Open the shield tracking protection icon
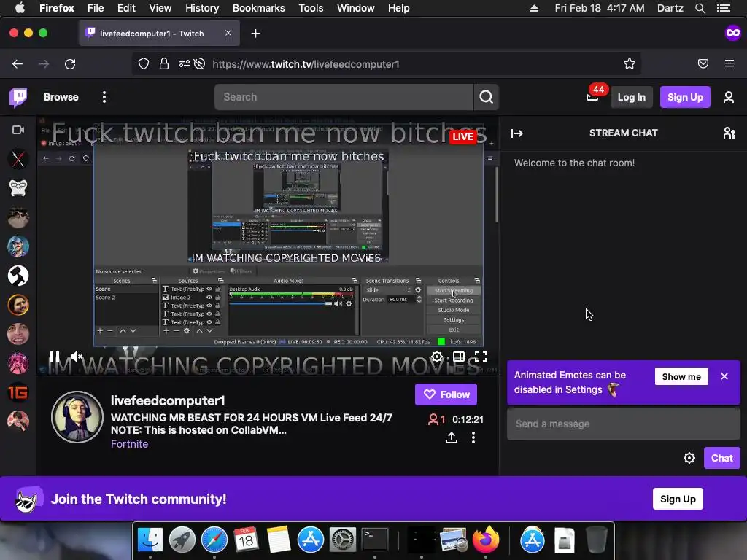 (x=144, y=64)
